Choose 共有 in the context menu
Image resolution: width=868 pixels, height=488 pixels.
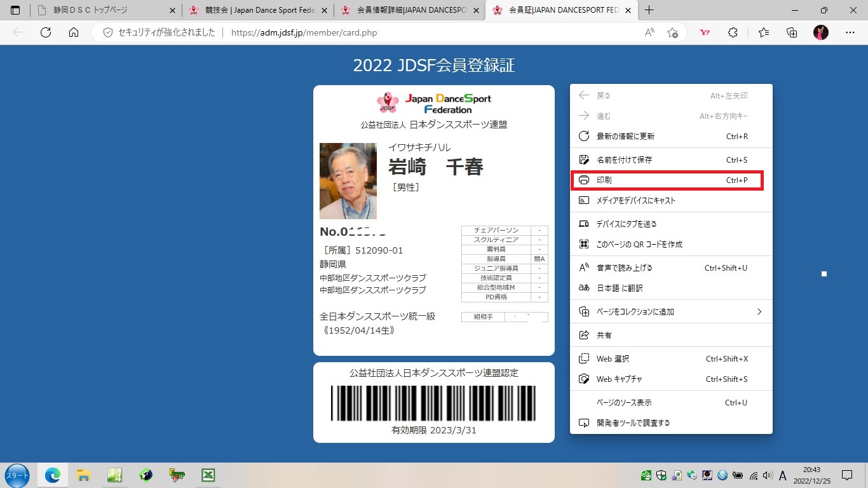pos(671,335)
